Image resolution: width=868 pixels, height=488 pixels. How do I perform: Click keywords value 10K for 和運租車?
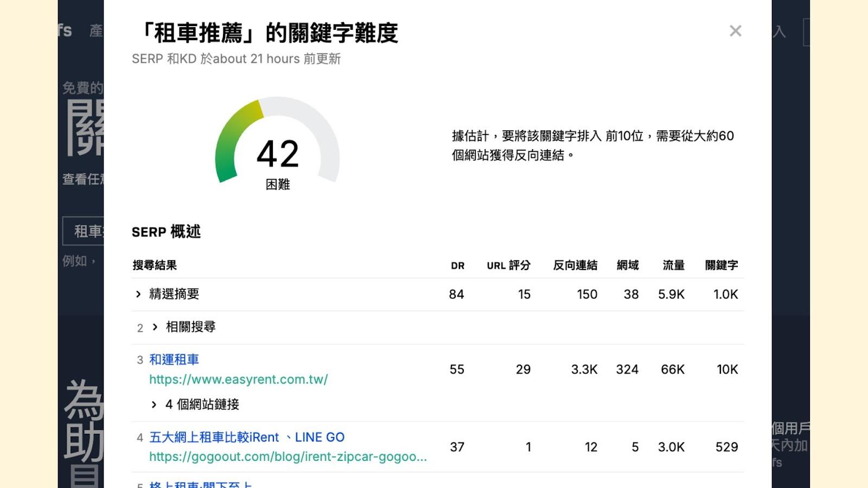(727, 370)
